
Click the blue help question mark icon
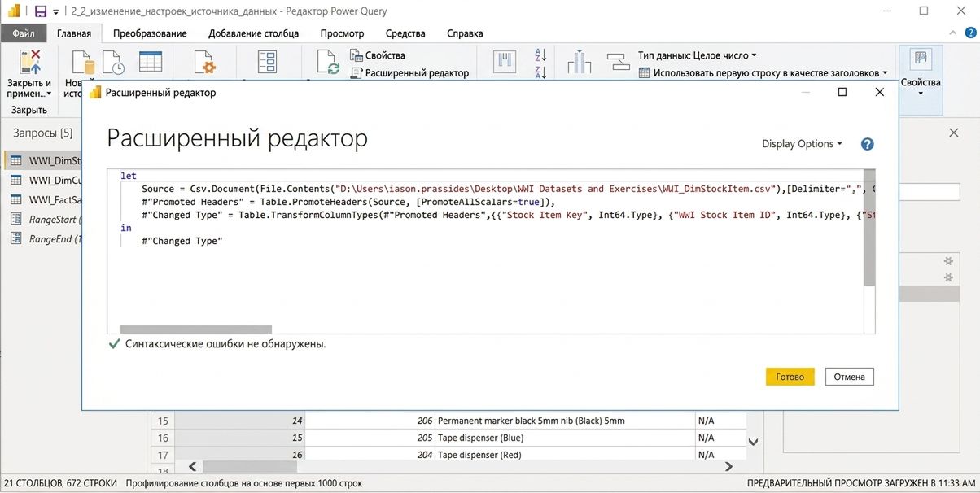(867, 144)
